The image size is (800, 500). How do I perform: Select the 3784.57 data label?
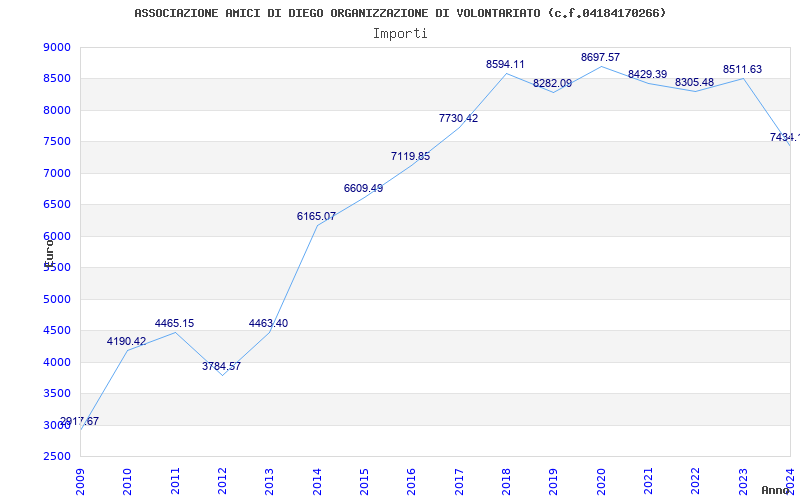click(x=221, y=366)
